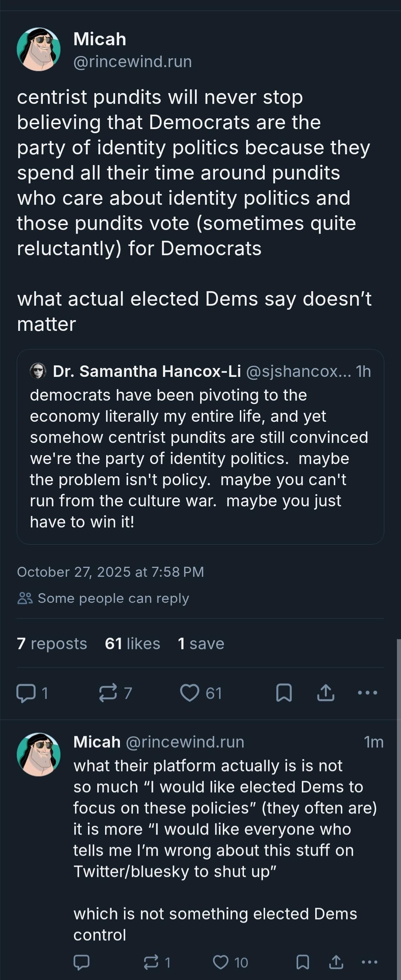Viewport: 401px width, 980px height.
Task: Open the @rincewind.run handle in header
Action: point(133,62)
